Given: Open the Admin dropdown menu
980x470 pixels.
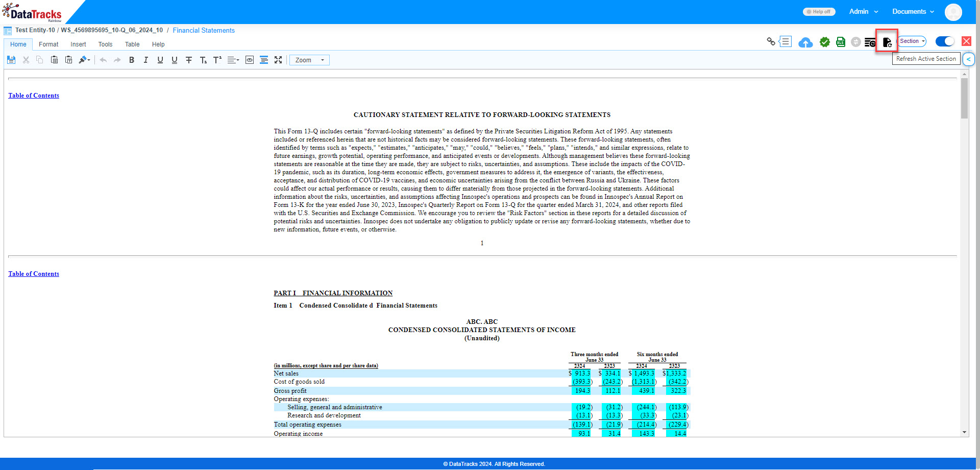Looking at the screenshot, I should [x=864, y=12].
